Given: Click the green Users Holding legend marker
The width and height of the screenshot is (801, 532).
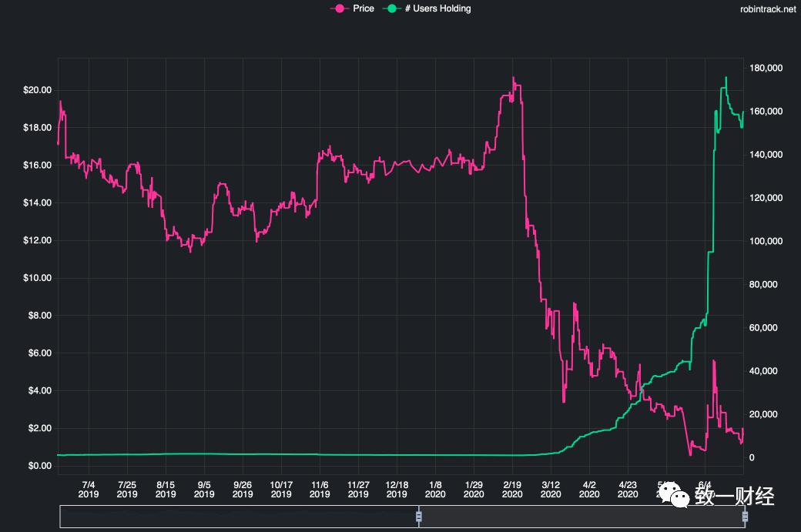Looking at the screenshot, I should (x=393, y=8).
